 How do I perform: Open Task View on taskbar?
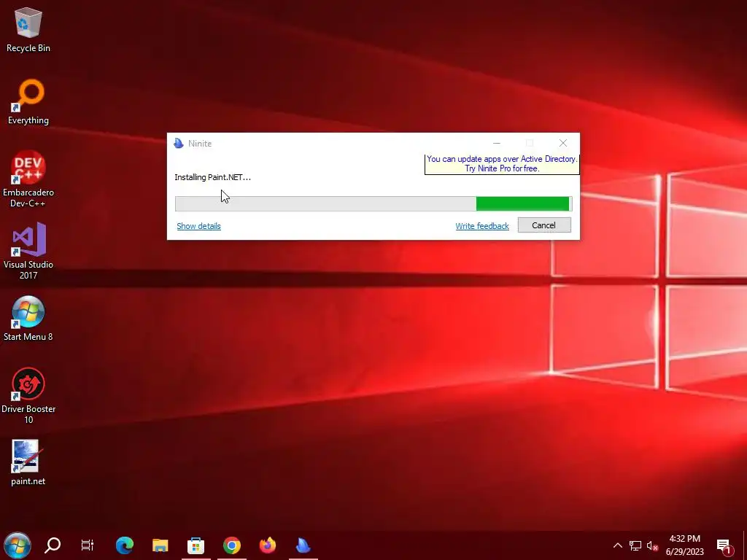click(88, 545)
